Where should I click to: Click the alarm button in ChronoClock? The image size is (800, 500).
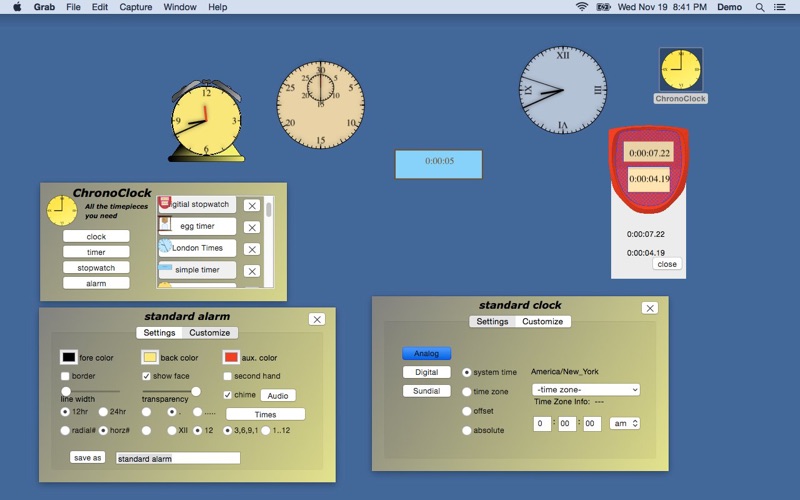pos(96,283)
